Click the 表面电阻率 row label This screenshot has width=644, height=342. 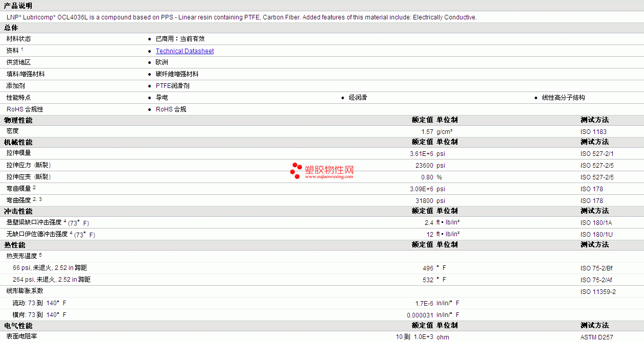coord(22,336)
